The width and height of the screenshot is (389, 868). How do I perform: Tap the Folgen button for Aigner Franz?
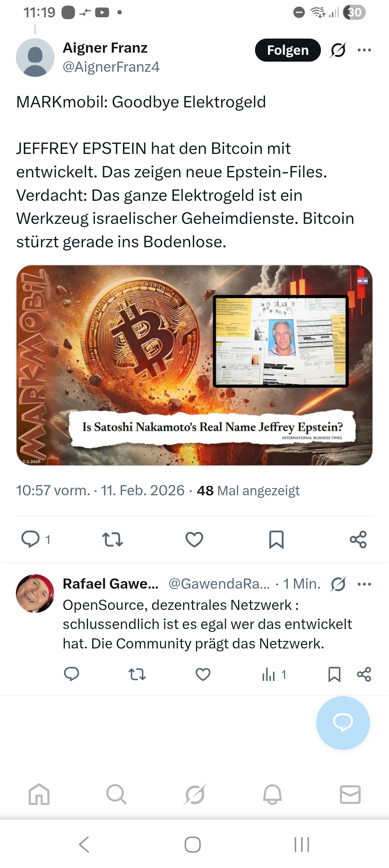click(x=288, y=50)
